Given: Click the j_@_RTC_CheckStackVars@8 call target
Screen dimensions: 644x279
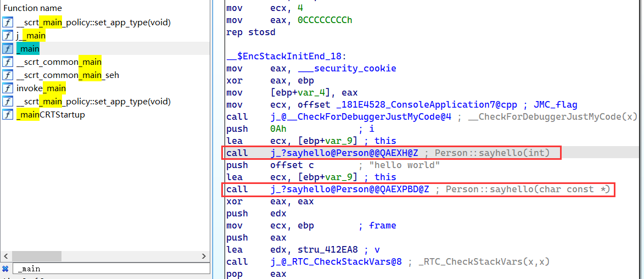Looking at the screenshot, I should point(336,261).
